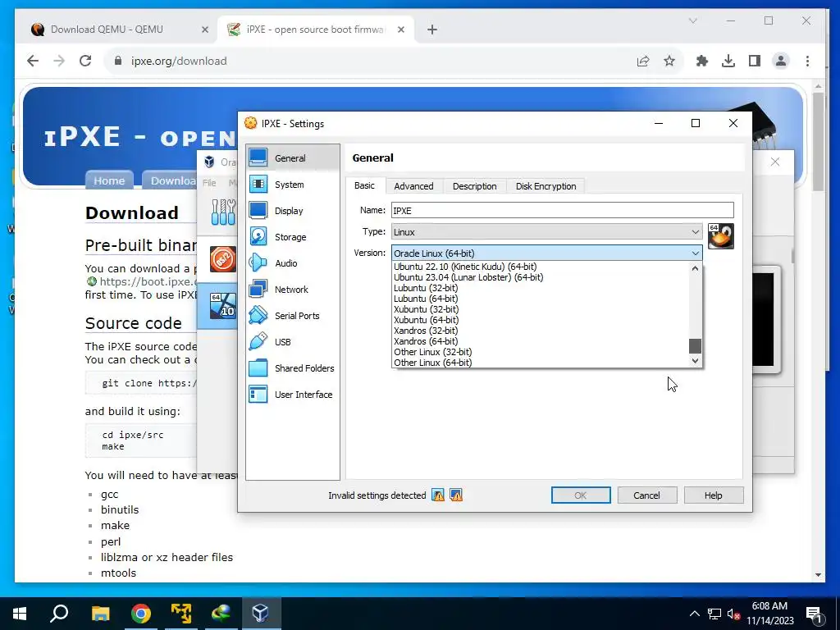Switch to Disk Encryption tab
This screenshot has width=840, height=630.
(546, 186)
